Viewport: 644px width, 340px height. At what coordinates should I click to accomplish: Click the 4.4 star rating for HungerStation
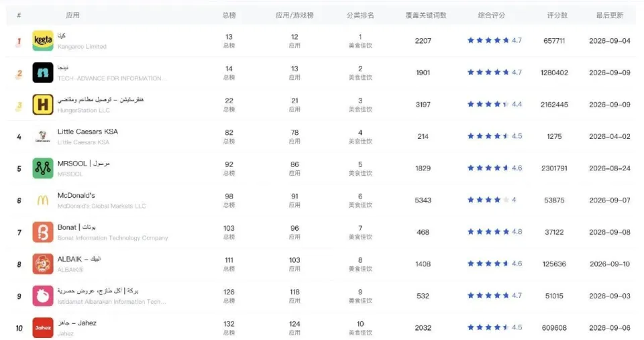(x=494, y=105)
